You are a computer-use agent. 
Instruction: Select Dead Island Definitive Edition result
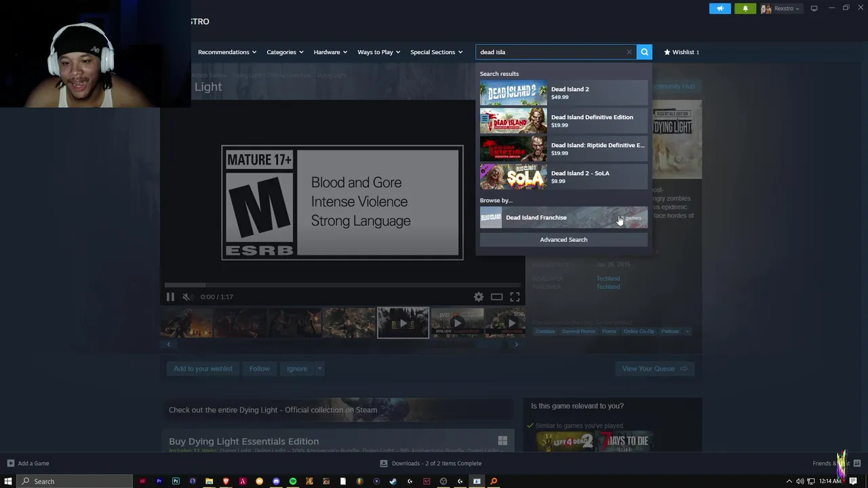[564, 121]
